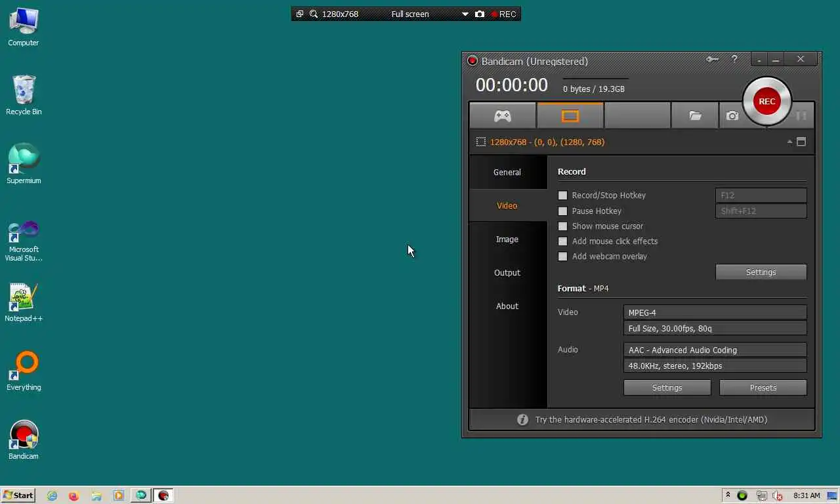Open the Output tab
The width and height of the screenshot is (840, 504).
(x=507, y=272)
